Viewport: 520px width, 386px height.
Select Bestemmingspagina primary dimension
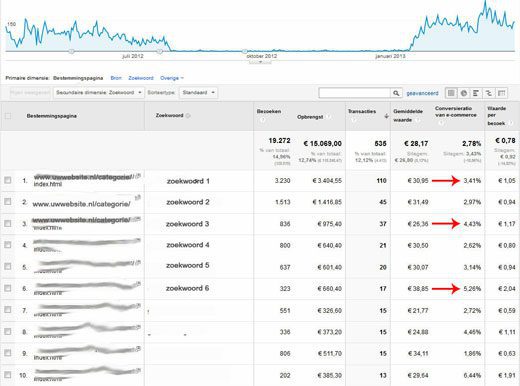click(78, 78)
